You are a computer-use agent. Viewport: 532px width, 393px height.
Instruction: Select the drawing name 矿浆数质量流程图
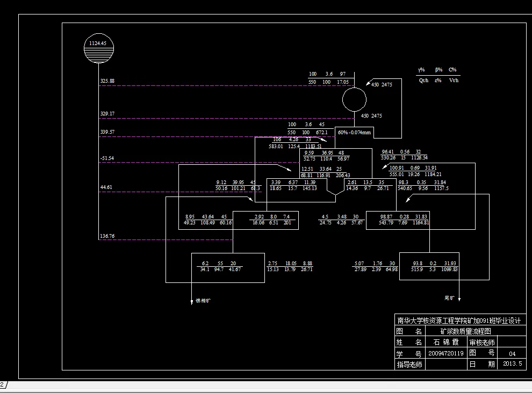[x=465, y=331]
